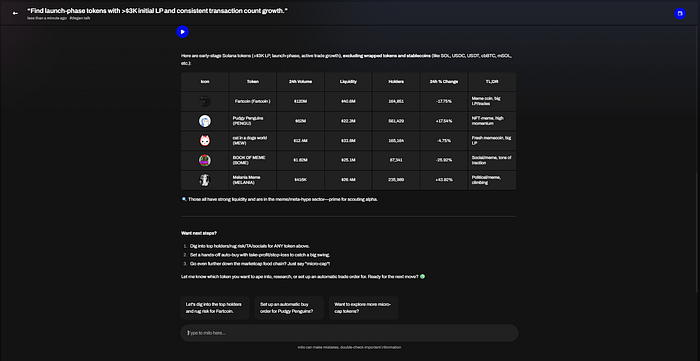Click the 24h % Change column header
Viewport: 700px width, 361px height.
pyautogui.click(x=444, y=82)
